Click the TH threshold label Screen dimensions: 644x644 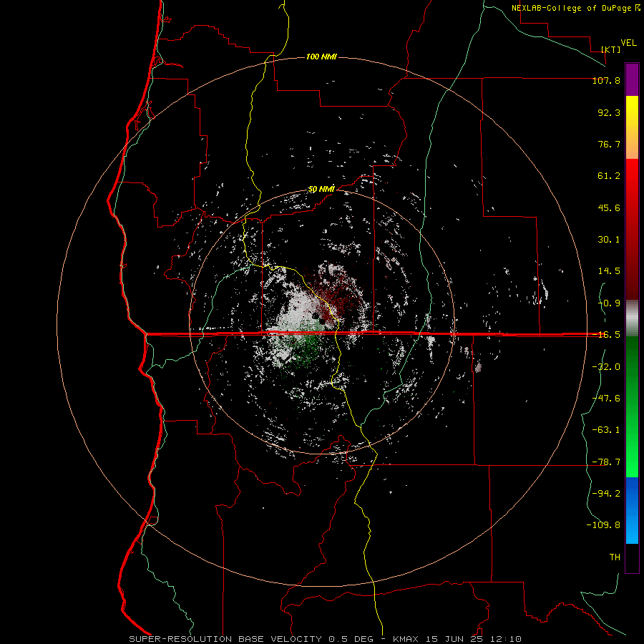615,557
